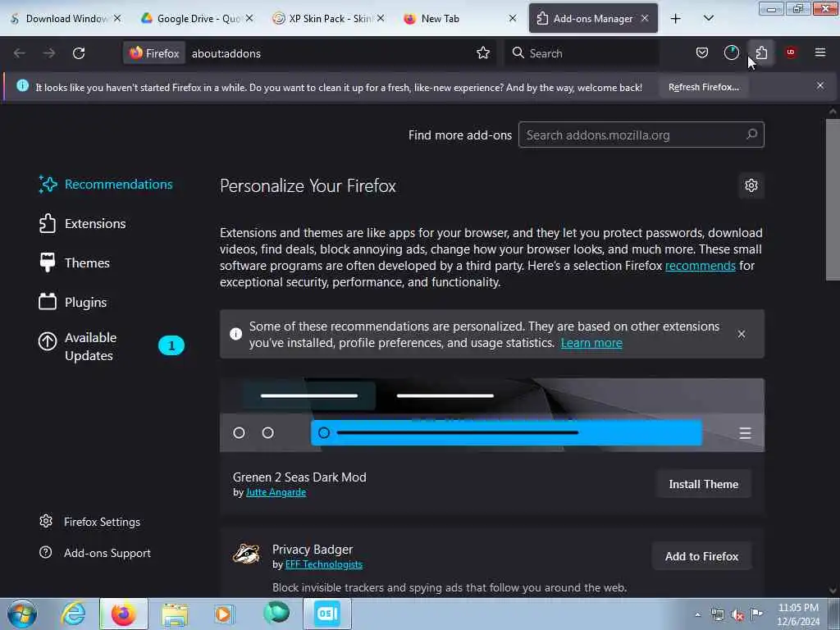Click the toolbar Search box

click(x=582, y=53)
